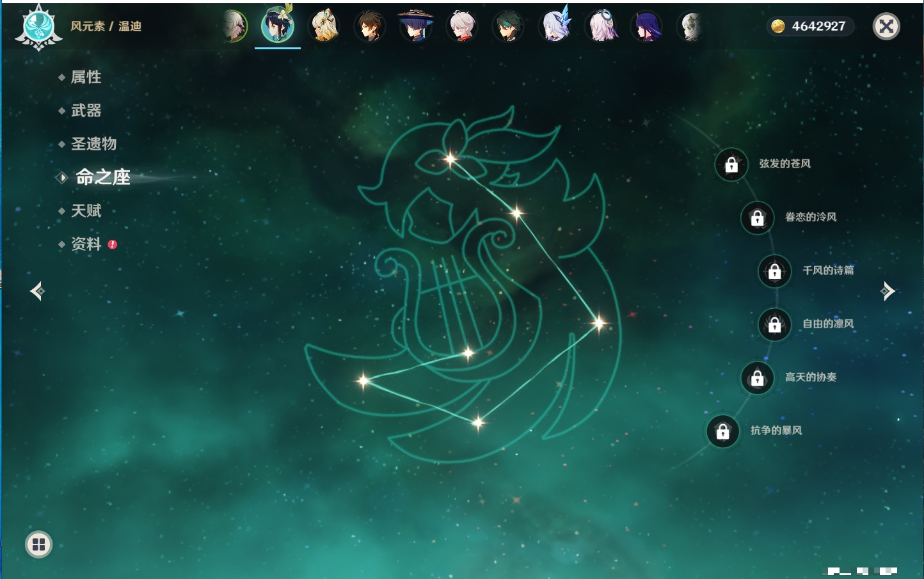Close the character screen with the X

pos(886,26)
